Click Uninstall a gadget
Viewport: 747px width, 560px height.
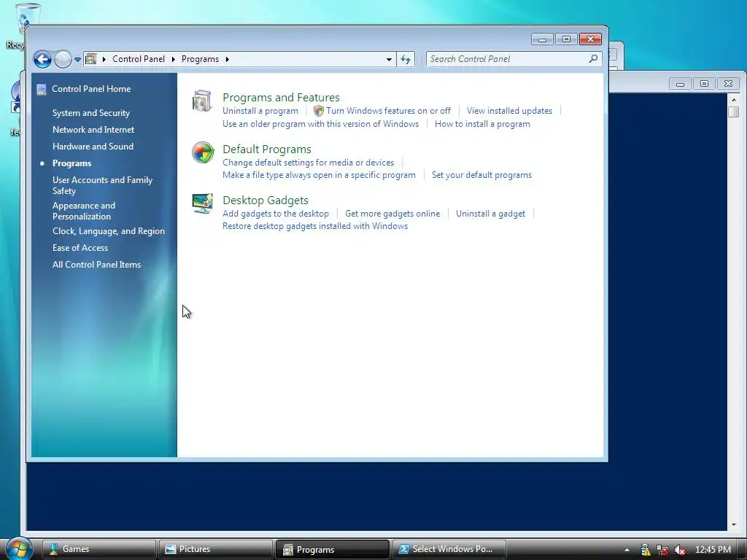(490, 214)
